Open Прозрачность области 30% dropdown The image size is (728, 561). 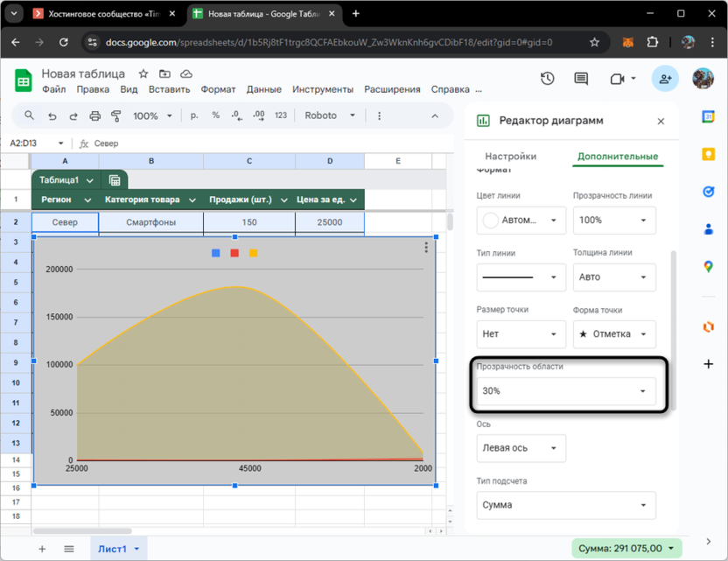coord(565,391)
